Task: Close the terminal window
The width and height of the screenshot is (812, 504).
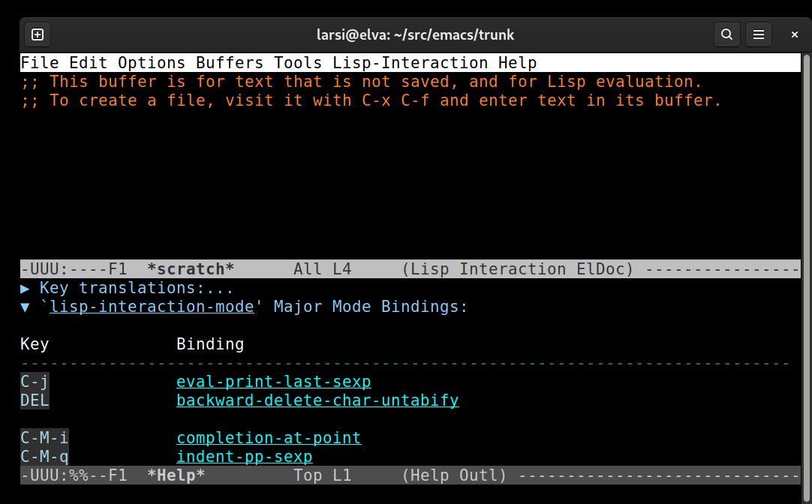Action: click(795, 34)
